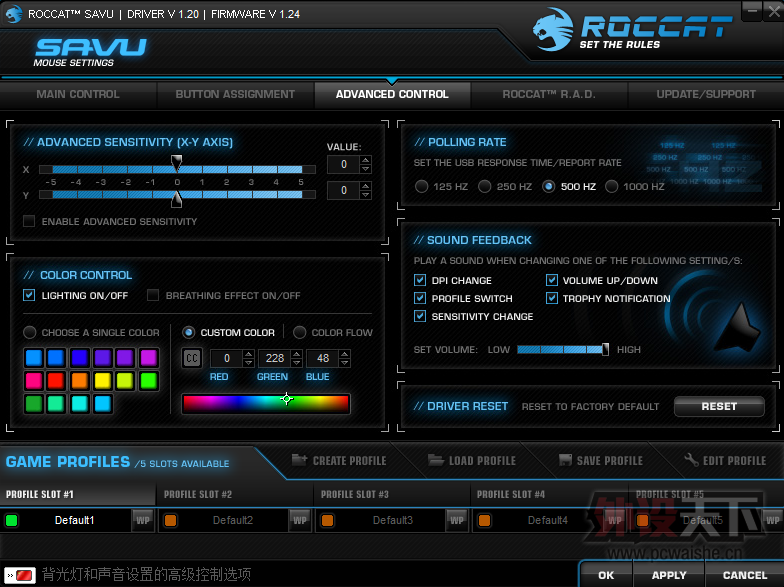Select 250 Hz polling rate
Image resolution: width=784 pixels, height=587 pixels.
[484, 186]
